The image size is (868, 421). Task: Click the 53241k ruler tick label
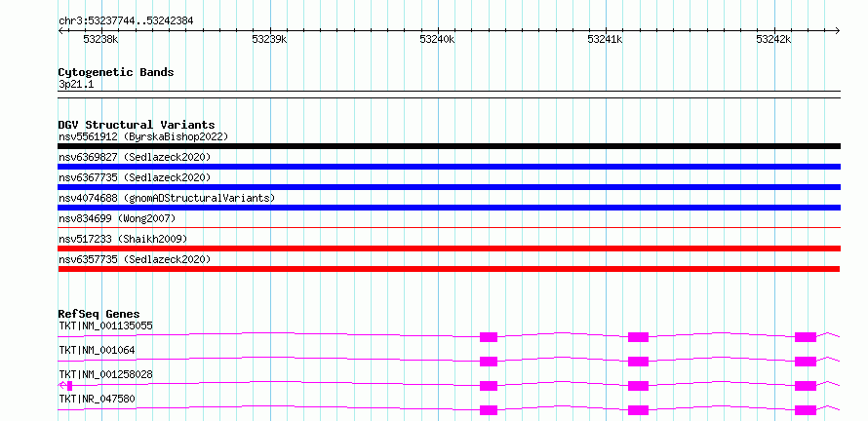pos(606,39)
